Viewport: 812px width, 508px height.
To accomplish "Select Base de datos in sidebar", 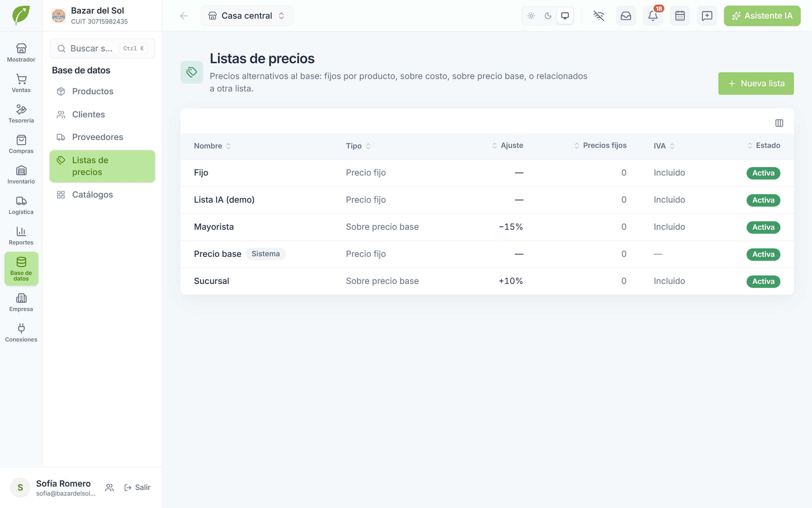I will [x=21, y=269].
